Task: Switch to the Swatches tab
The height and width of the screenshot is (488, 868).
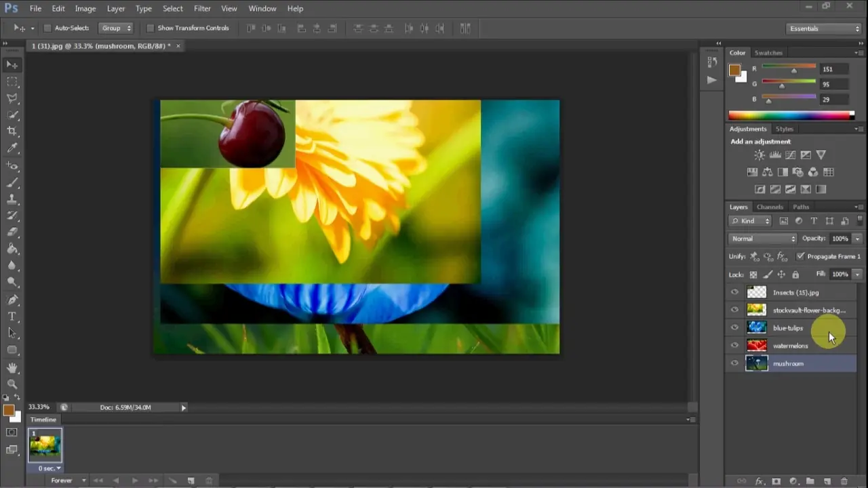Action: (x=768, y=53)
